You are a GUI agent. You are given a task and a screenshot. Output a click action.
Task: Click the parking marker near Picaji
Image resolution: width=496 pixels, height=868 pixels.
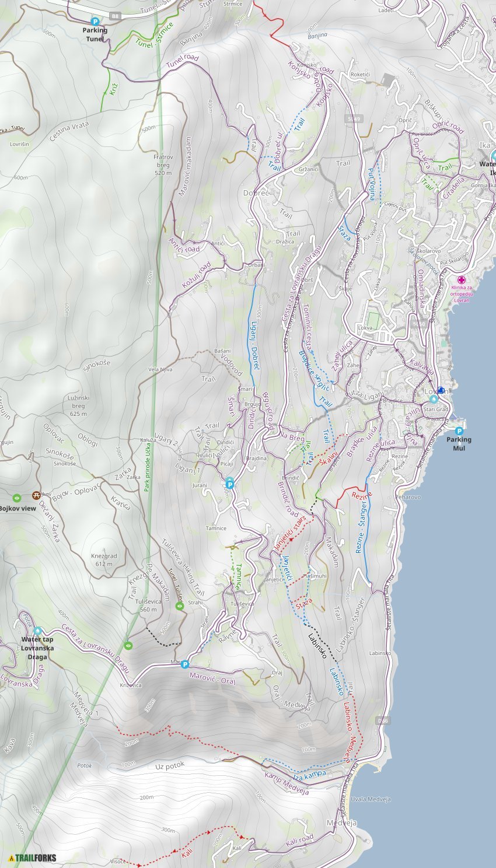(230, 484)
